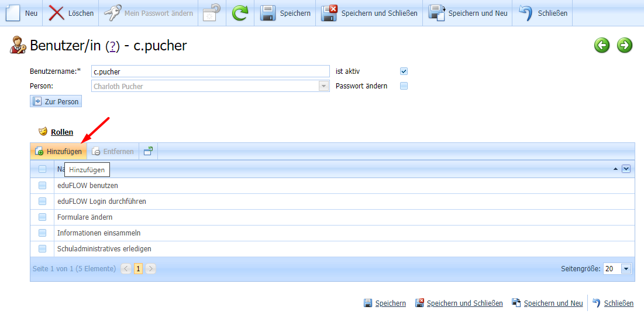Image resolution: width=644 pixels, height=314 pixels.
Task: Click the bottom 'Speichern und Schließen' link
Action: pos(464,303)
